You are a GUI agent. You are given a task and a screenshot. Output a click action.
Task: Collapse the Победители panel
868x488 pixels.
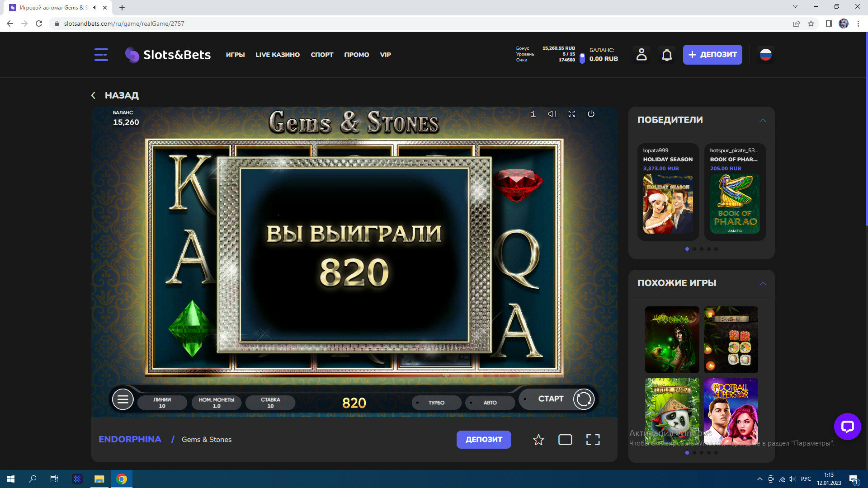pyautogui.click(x=763, y=120)
